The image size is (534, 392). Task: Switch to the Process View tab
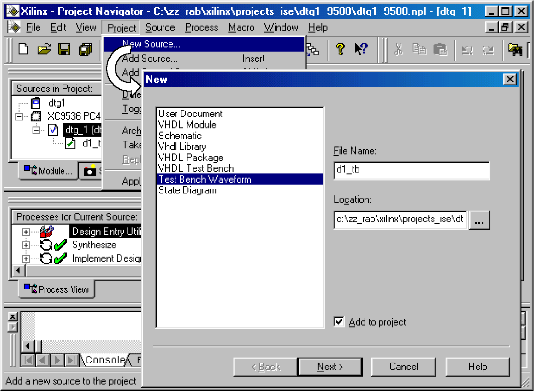[x=57, y=289]
